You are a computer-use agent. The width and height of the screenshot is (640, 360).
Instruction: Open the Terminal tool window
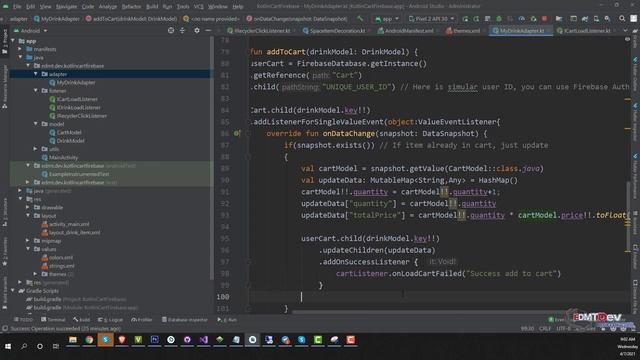click(53, 320)
